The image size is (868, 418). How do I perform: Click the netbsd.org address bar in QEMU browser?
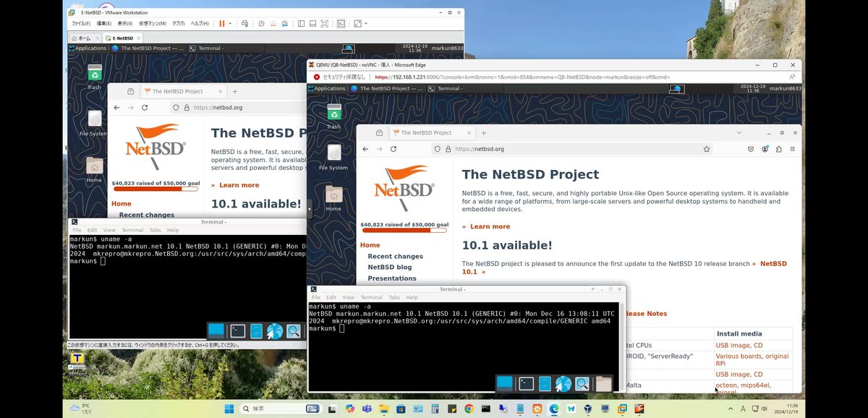571,149
